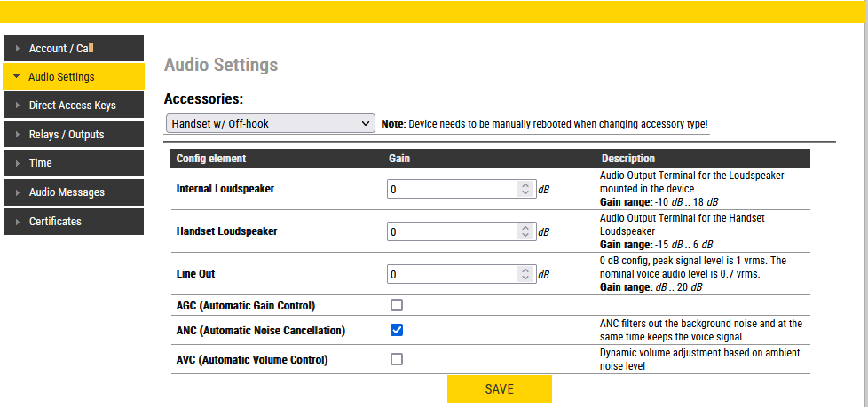This screenshot has width=868, height=407.
Task: Expand the Account / Call menu arrow
Action: click(x=18, y=49)
